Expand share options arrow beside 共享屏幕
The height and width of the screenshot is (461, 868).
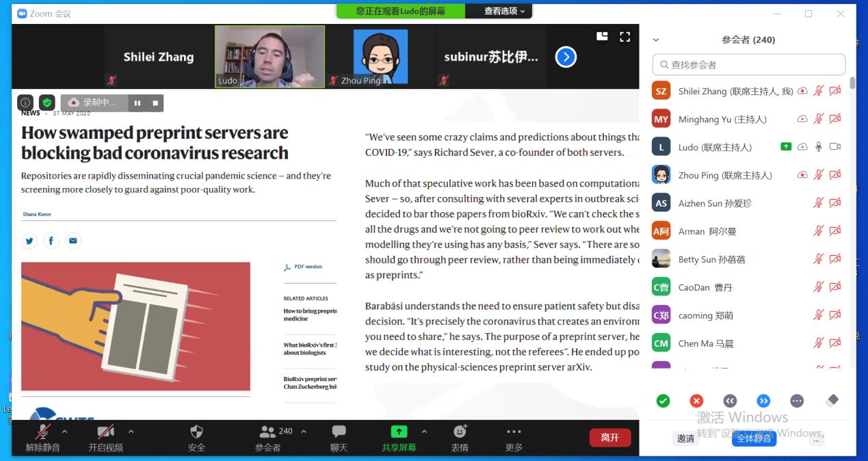pyautogui.click(x=424, y=432)
